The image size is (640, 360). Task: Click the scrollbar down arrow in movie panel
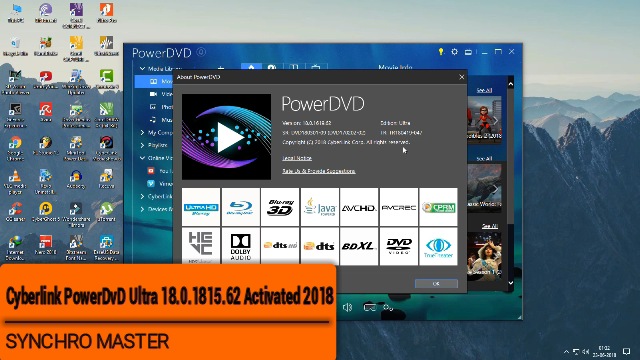pyautogui.click(x=511, y=282)
